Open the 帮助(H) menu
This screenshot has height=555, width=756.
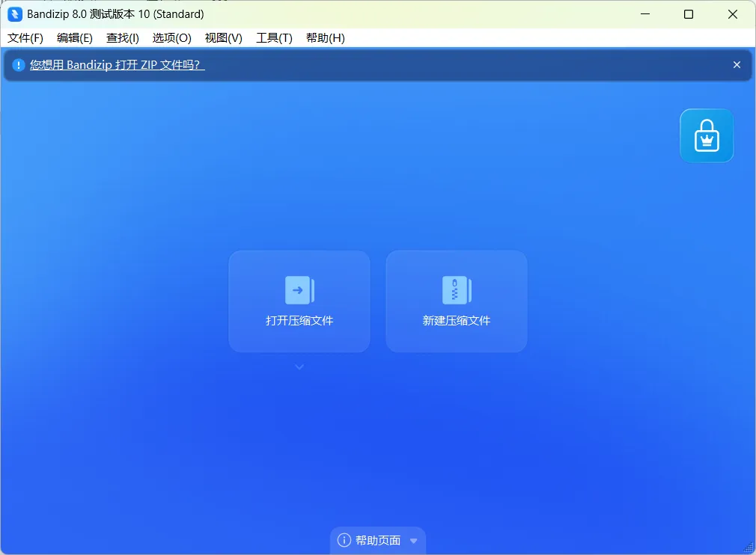coord(325,38)
